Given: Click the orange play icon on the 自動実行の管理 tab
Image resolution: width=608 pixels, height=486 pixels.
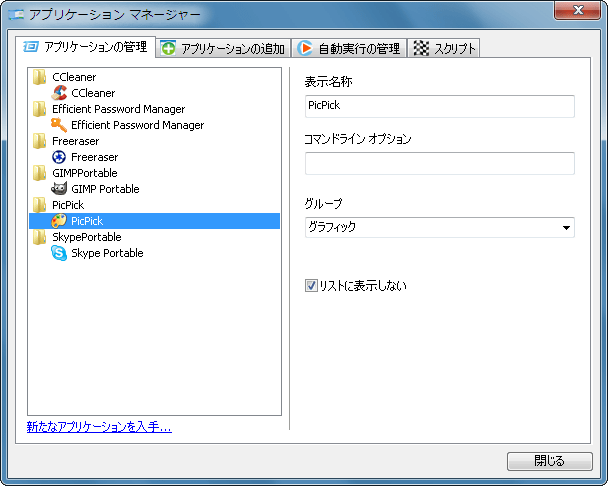Looking at the screenshot, I should [305, 48].
